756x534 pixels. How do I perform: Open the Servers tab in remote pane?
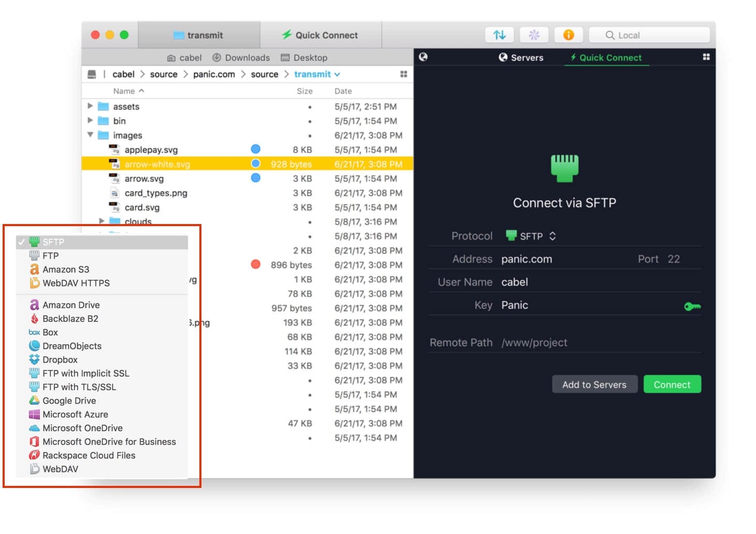pos(521,57)
